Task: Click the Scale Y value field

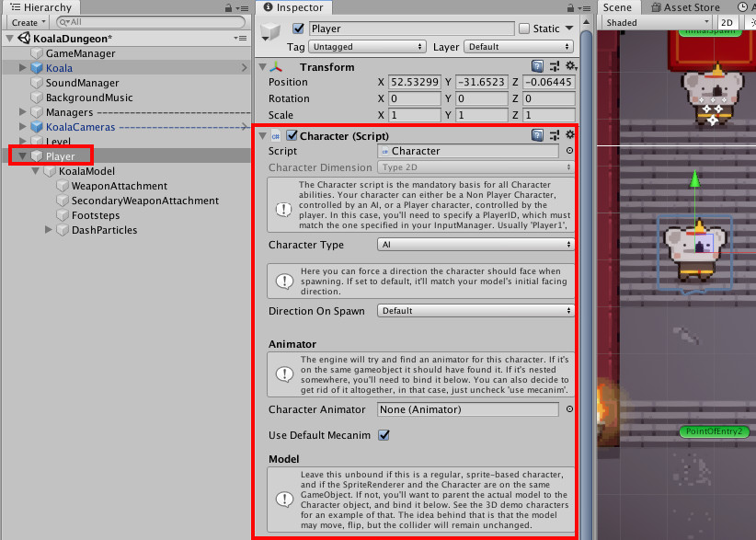Action: [x=481, y=115]
